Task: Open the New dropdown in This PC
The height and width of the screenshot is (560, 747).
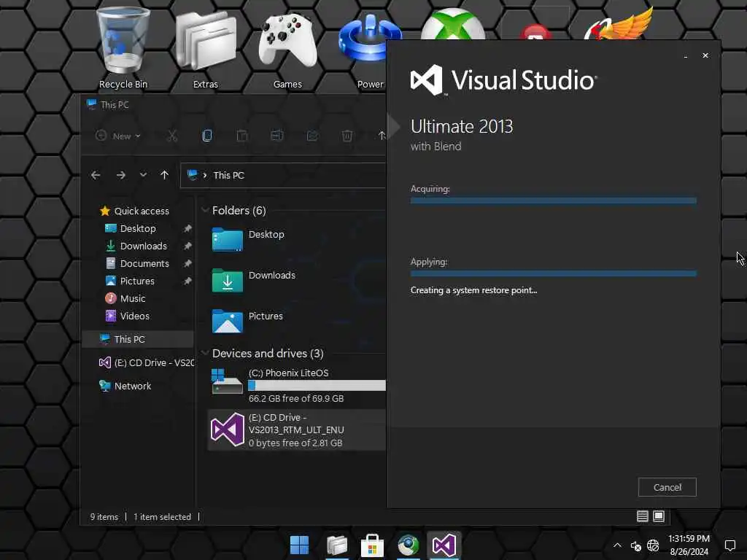Action: pos(118,136)
